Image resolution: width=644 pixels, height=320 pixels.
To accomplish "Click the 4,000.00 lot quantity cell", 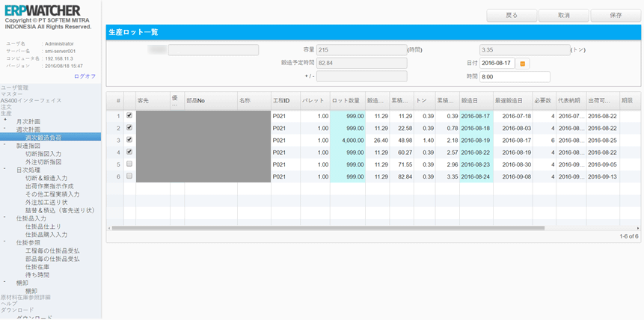I will (x=348, y=140).
